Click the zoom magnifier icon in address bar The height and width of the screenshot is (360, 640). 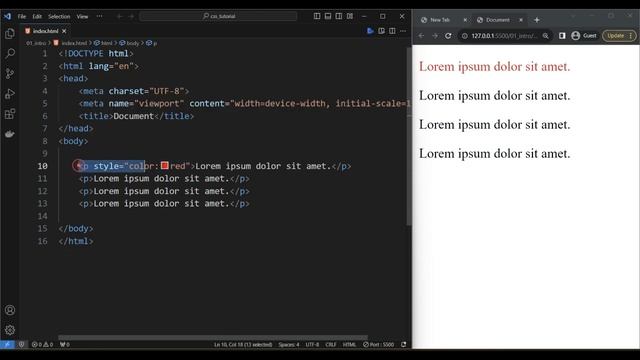(x=546, y=36)
